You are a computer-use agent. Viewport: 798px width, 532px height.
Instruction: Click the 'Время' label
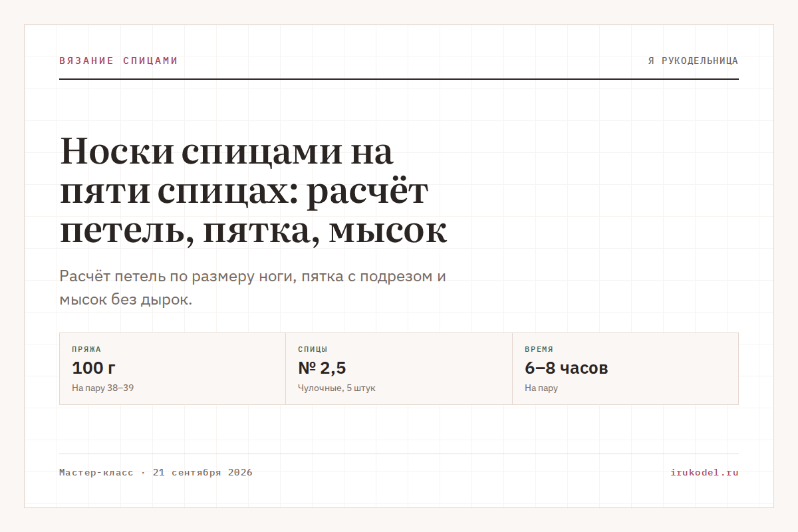[539, 349]
